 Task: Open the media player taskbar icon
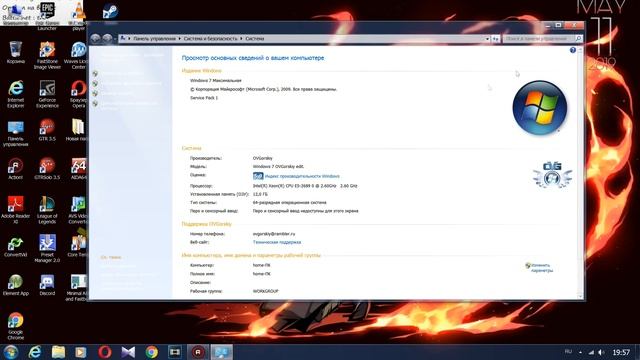(x=81, y=352)
